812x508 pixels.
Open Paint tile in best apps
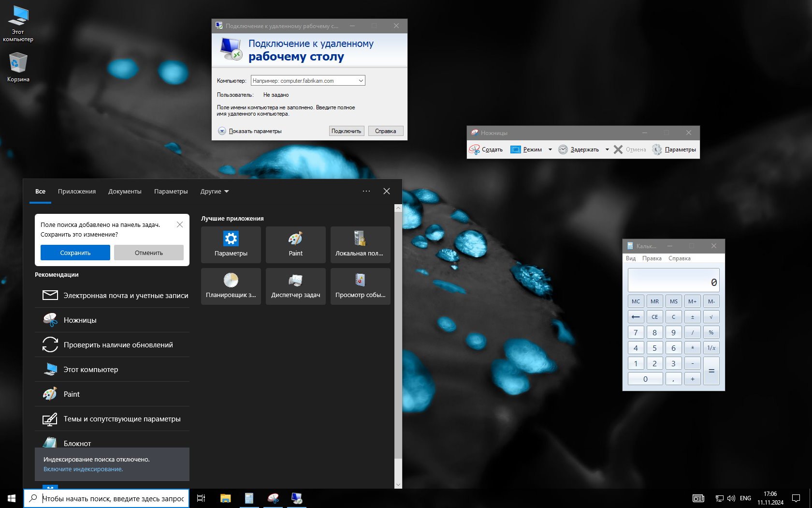(x=295, y=244)
